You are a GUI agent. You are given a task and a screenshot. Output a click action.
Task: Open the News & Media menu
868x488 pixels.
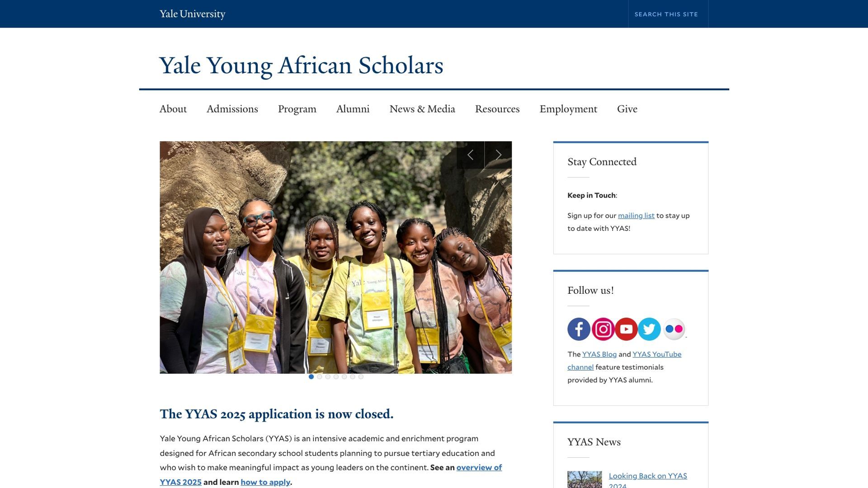pyautogui.click(x=422, y=109)
